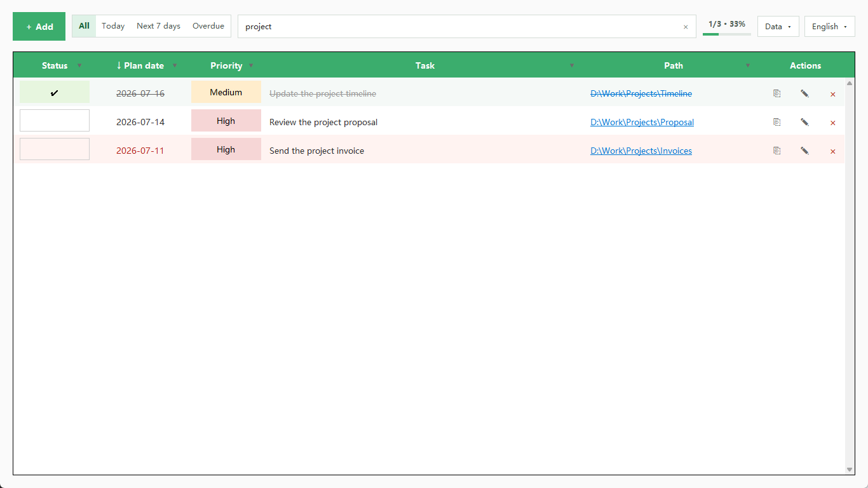Click the Medium priority badge
This screenshot has width=868, height=488.
click(x=226, y=92)
